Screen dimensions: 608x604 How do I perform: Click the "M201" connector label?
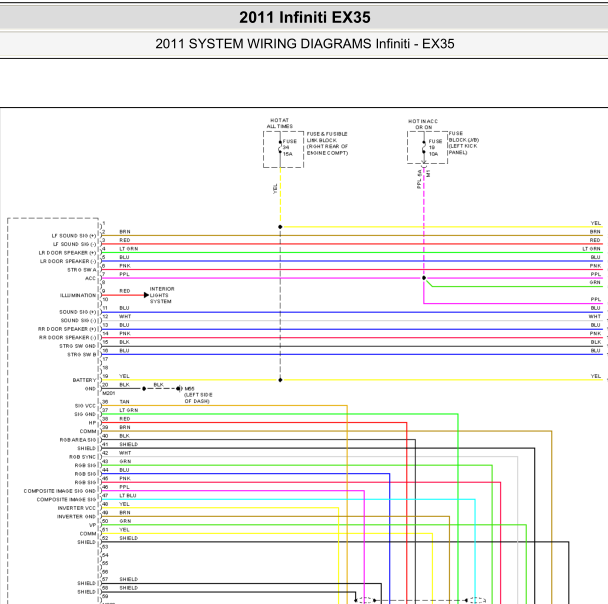coord(109,393)
